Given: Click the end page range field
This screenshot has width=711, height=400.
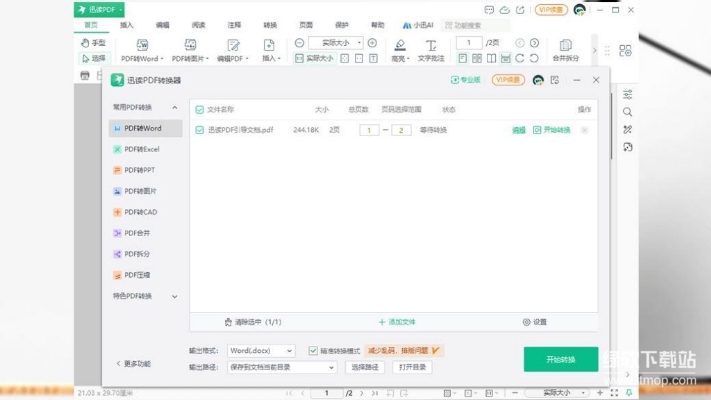Looking at the screenshot, I should click(401, 130).
